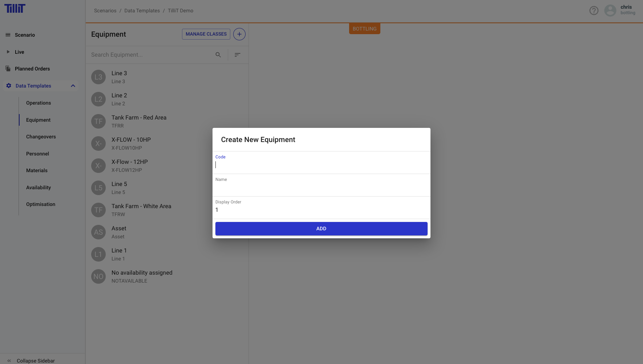This screenshot has height=364, width=643.
Task: Click the Data Templates gear icon
Action: point(9,86)
